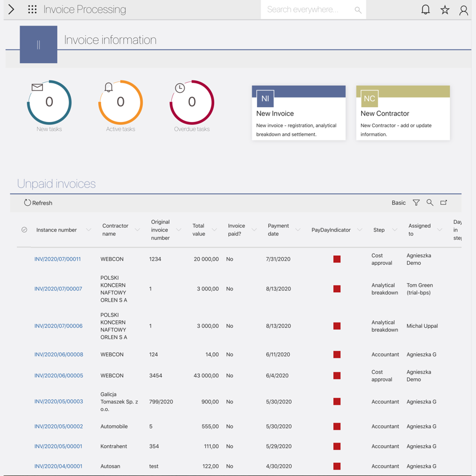Open the Payment date column dropdown
Image resolution: width=476 pixels, height=476 pixels.
(x=298, y=230)
